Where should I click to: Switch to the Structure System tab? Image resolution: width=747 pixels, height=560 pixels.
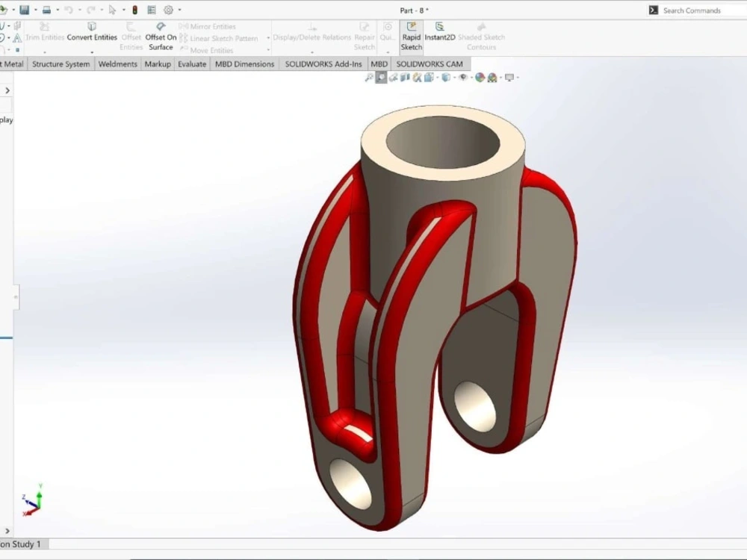coord(61,63)
